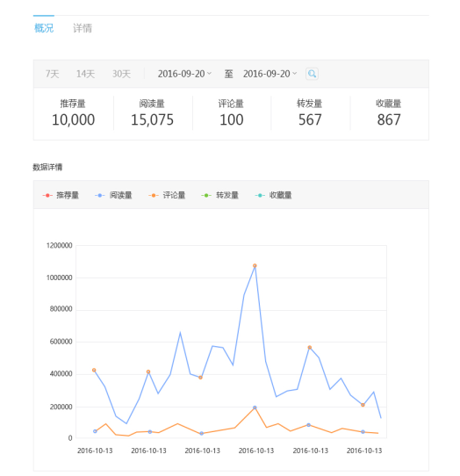
Task: Select the 概况 tab
Action: 44,28
